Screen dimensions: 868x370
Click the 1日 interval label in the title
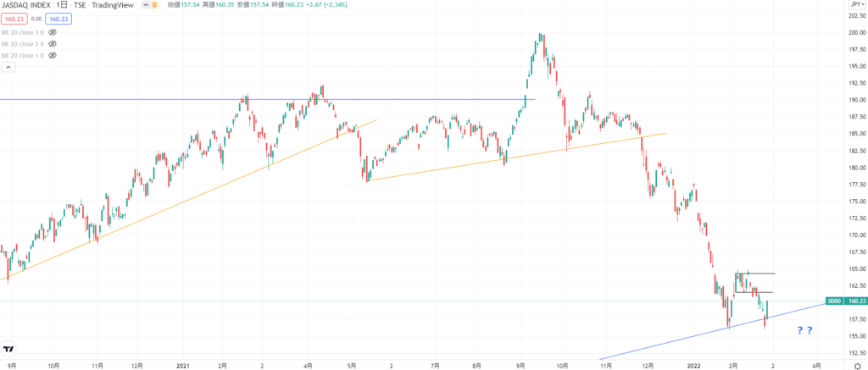(x=61, y=5)
